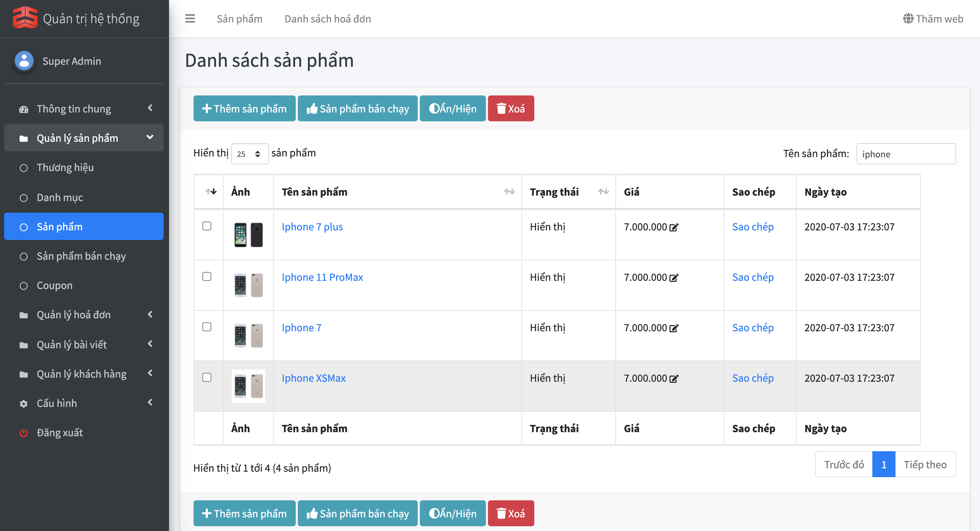The height and width of the screenshot is (531, 980).
Task: Click the top Ẩn/Hiện button
Action: (453, 108)
